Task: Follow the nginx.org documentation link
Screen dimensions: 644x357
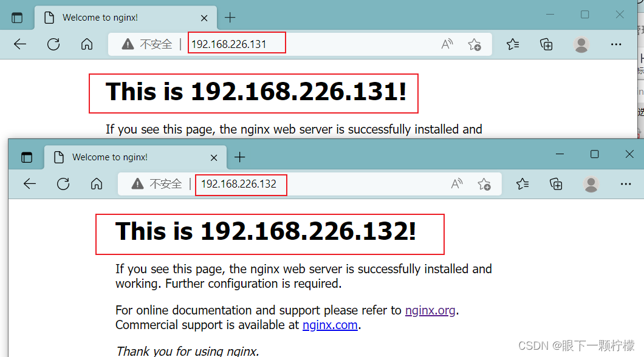Action: click(x=430, y=310)
